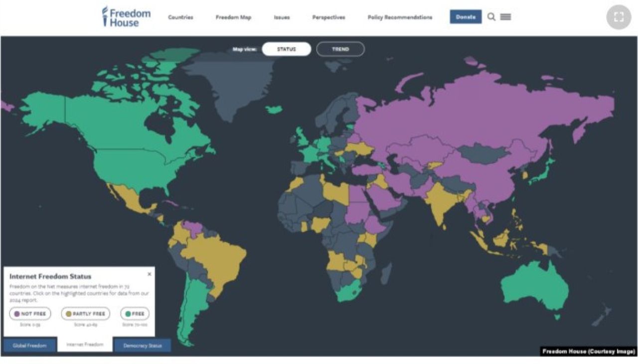Image resolution: width=638 pixels, height=364 pixels.
Task: Open the Policy Recommendations menu
Action: point(400,17)
